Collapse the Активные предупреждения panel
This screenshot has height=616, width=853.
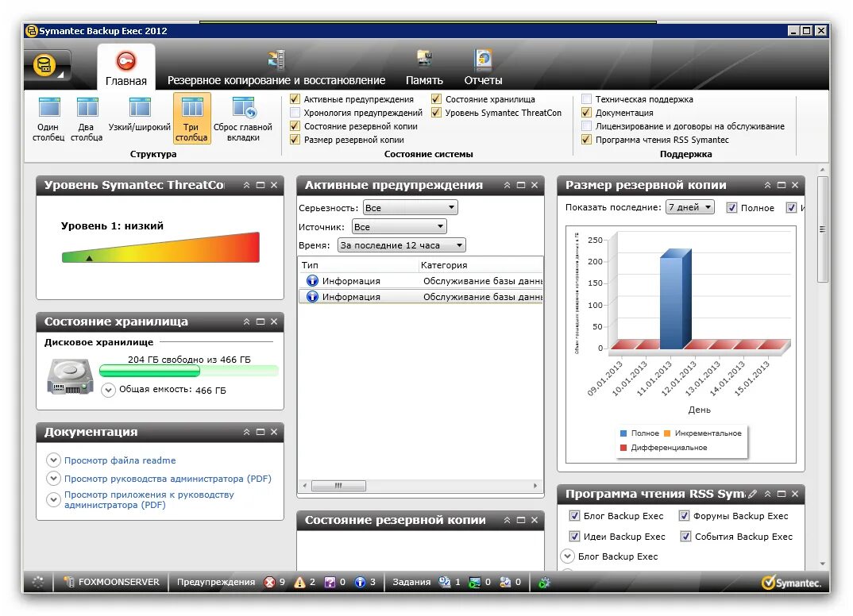[x=507, y=186]
